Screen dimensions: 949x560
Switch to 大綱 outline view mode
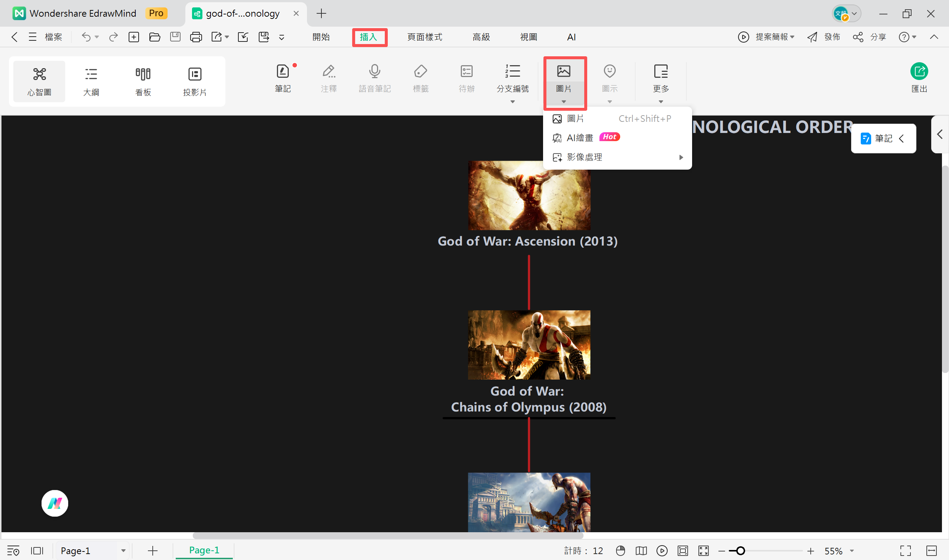coord(91,81)
